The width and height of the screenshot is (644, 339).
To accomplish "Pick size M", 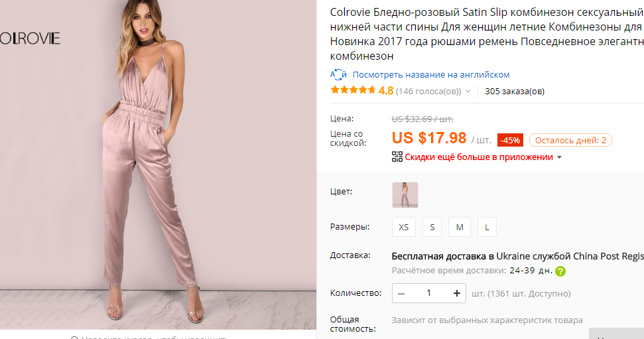I will 460,227.
